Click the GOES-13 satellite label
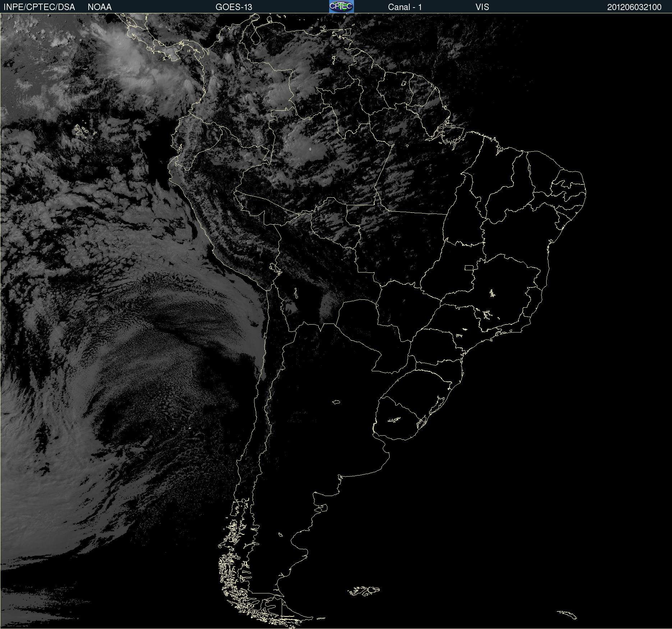The width and height of the screenshot is (672, 629). coord(234,7)
